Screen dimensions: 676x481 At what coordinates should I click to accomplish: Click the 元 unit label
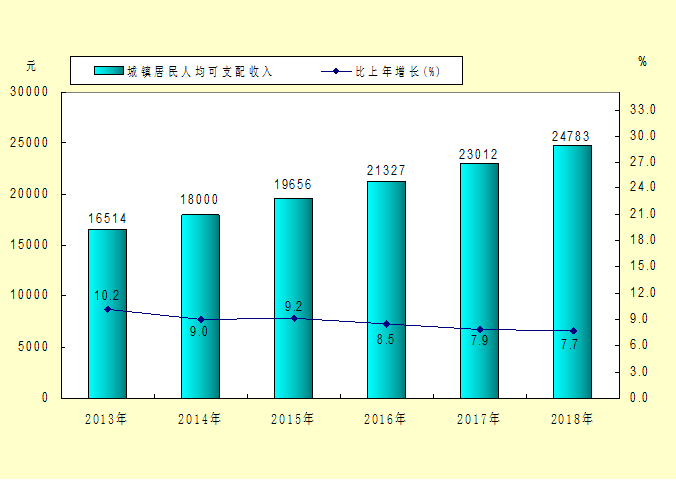pos(31,66)
